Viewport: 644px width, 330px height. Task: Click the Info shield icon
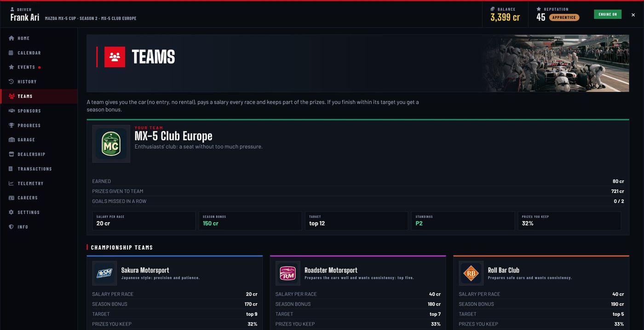[x=11, y=227]
